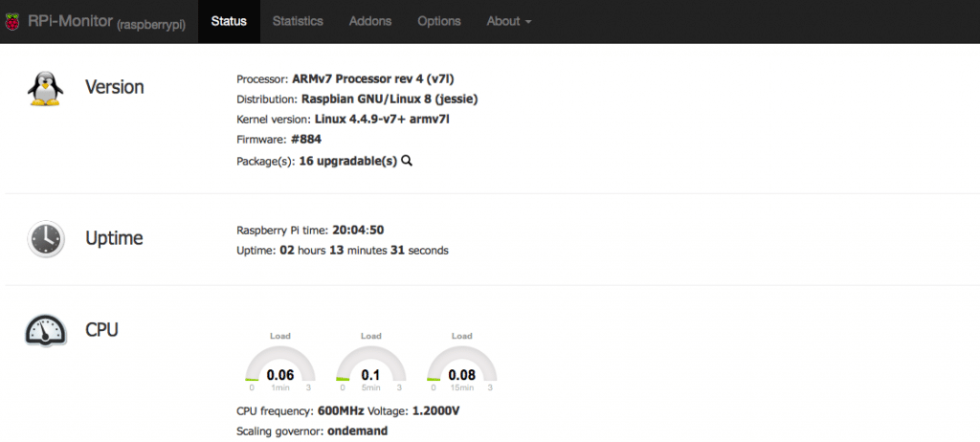Open the About dropdown menu

[509, 21]
